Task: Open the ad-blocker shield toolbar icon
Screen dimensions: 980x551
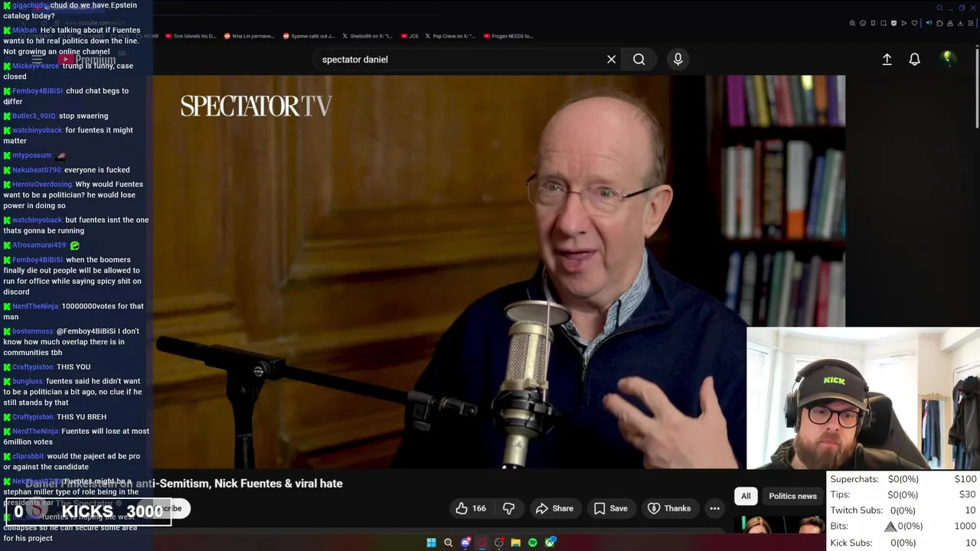Action: (893, 23)
